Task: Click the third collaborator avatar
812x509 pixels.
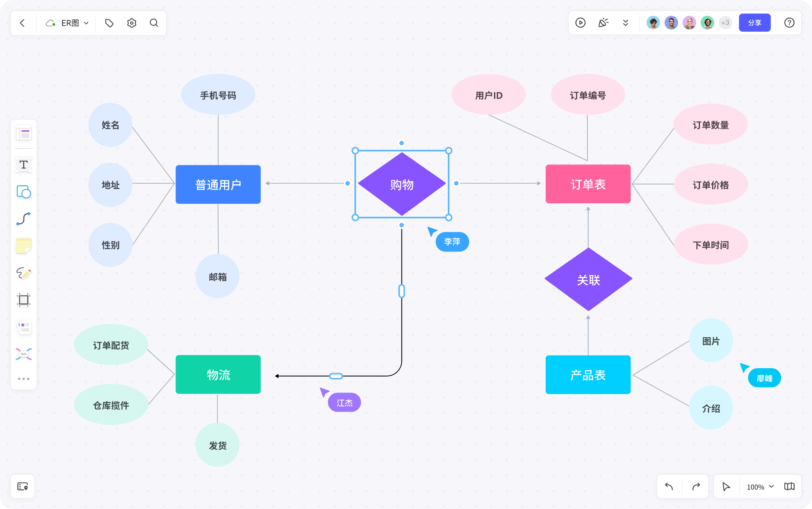Action: tap(689, 23)
